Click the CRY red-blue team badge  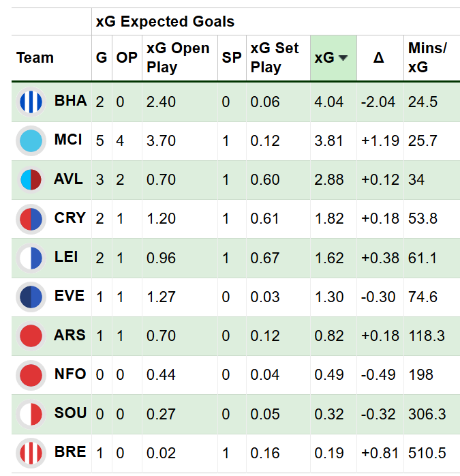[31, 219]
